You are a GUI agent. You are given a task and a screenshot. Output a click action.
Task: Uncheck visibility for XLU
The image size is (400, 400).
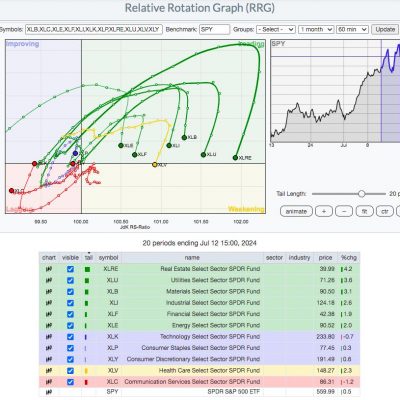tap(70, 280)
